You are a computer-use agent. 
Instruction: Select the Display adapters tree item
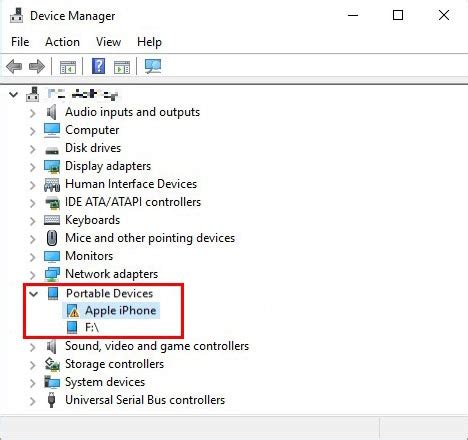pos(108,166)
